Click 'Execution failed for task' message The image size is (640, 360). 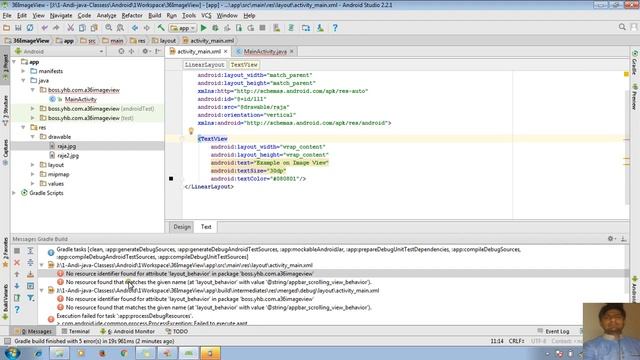[x=124, y=316]
